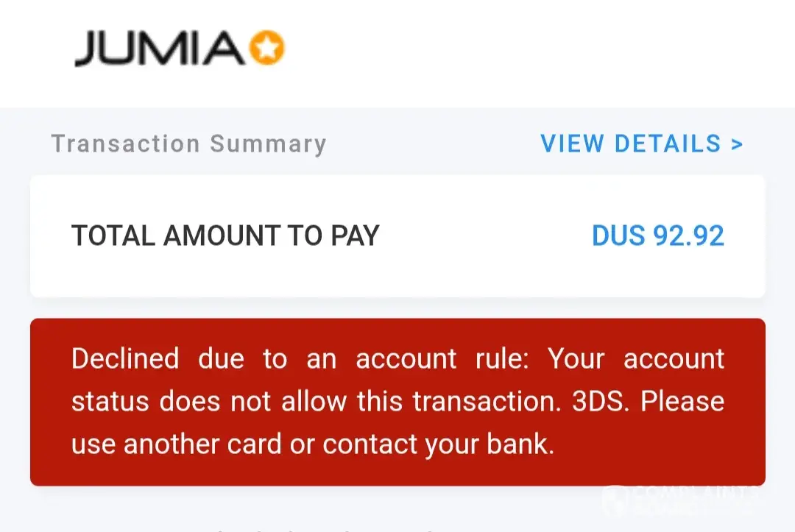Click the orange star icon in the Jumia logo

(x=266, y=49)
